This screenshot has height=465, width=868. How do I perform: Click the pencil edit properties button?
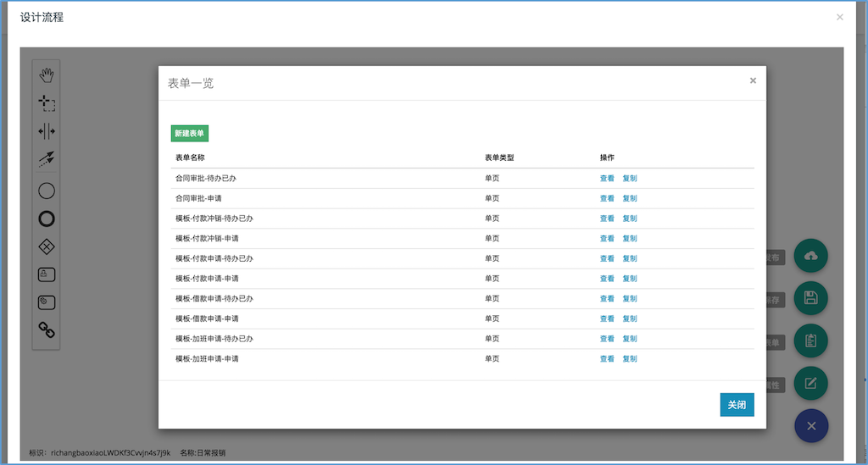click(810, 384)
